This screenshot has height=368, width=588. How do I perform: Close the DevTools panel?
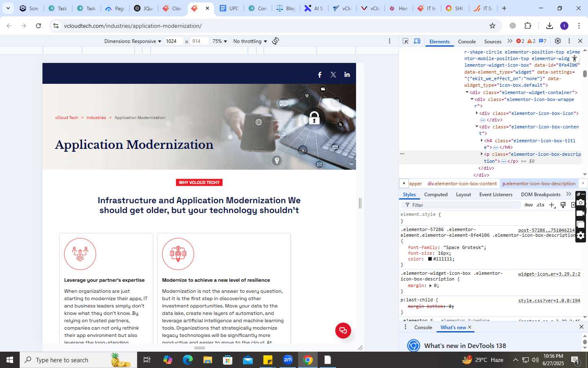[x=580, y=41]
